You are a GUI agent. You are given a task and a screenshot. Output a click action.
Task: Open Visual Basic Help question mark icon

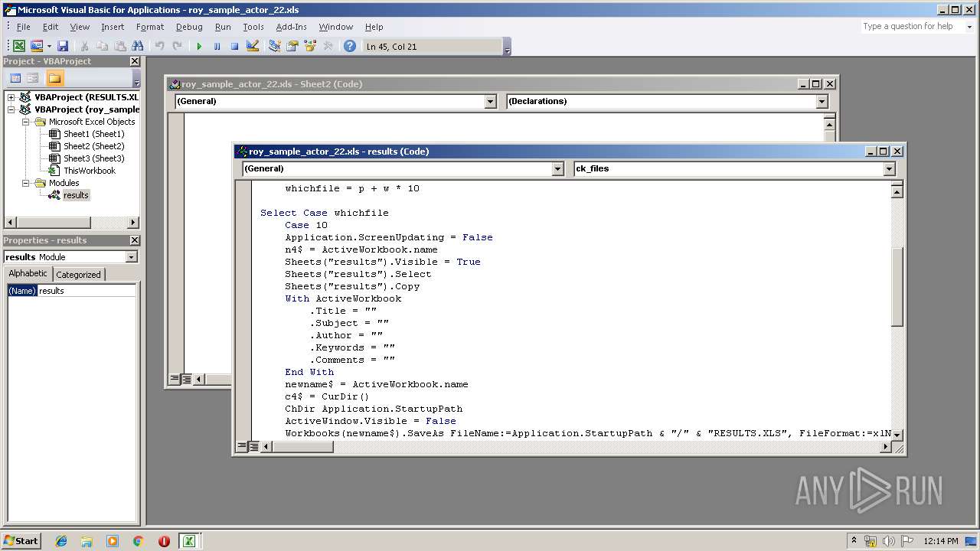tap(350, 46)
